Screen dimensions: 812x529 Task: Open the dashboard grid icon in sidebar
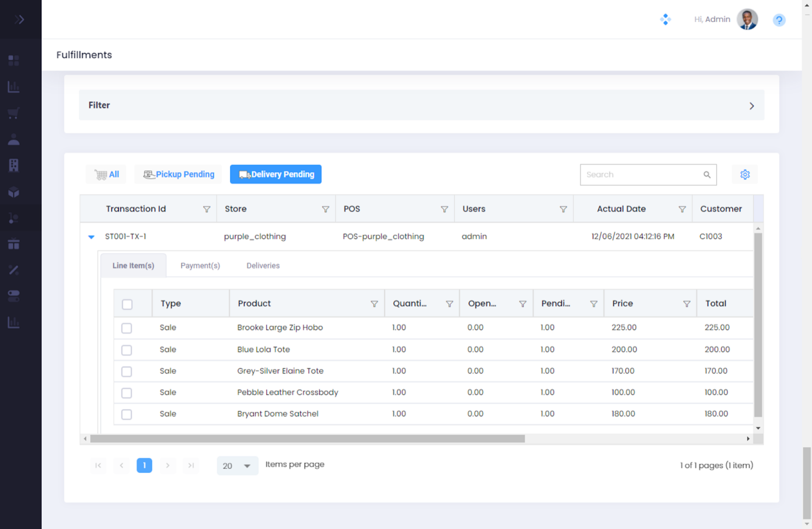pos(14,61)
